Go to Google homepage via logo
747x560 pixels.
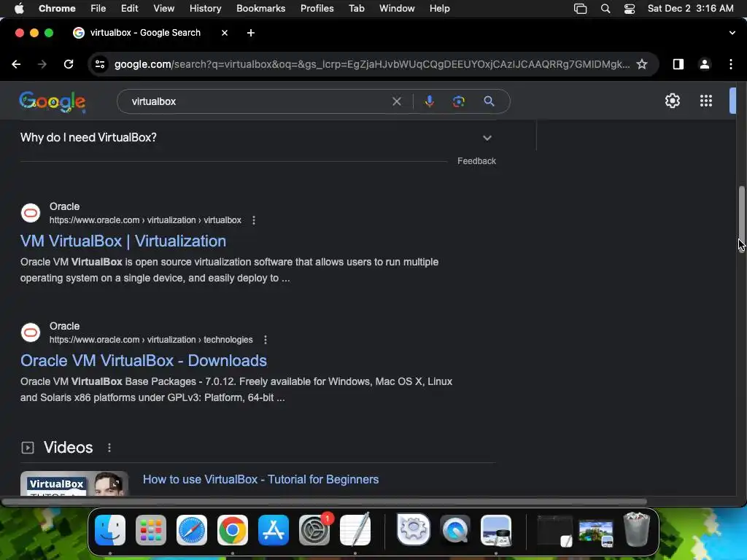(x=53, y=101)
